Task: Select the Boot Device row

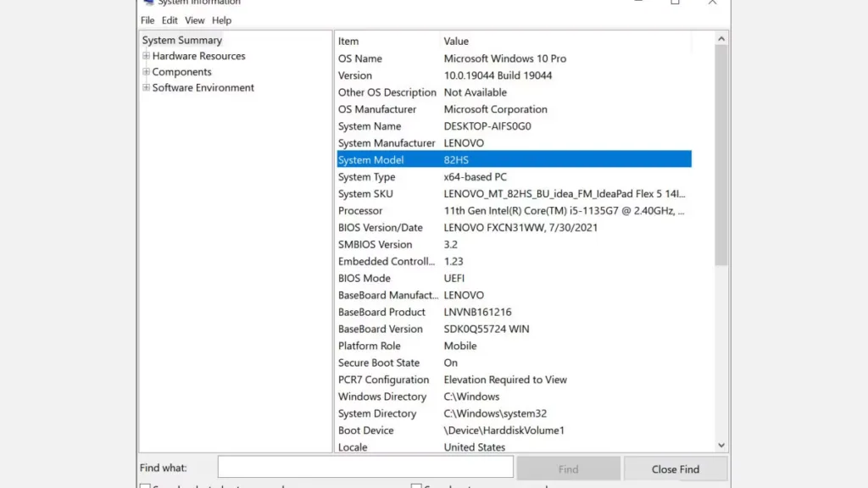Action: tap(514, 430)
